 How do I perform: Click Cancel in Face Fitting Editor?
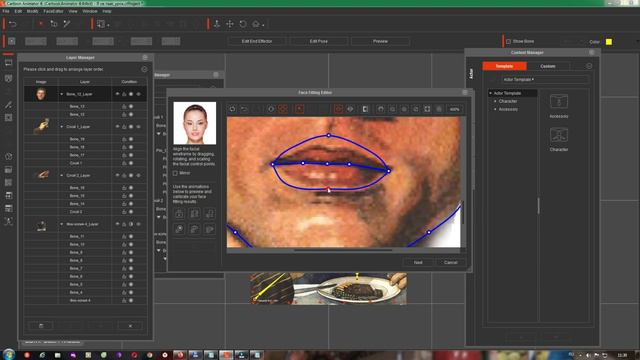click(451, 262)
